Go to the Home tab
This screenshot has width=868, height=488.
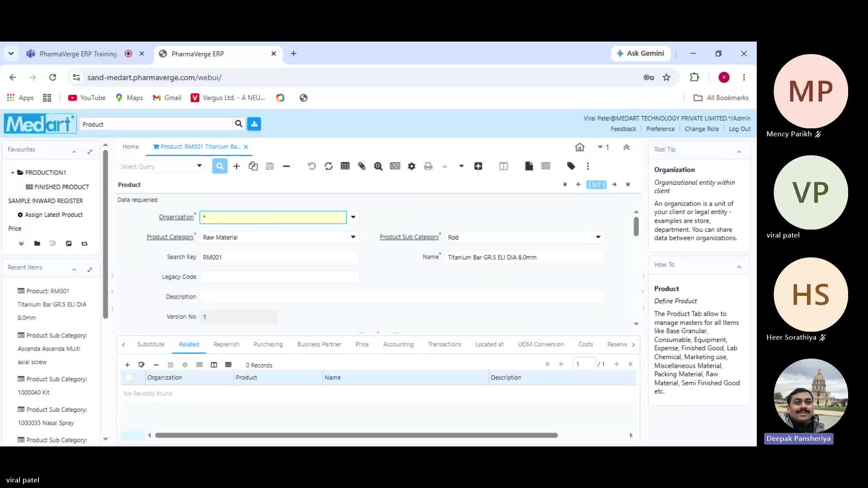(131, 147)
